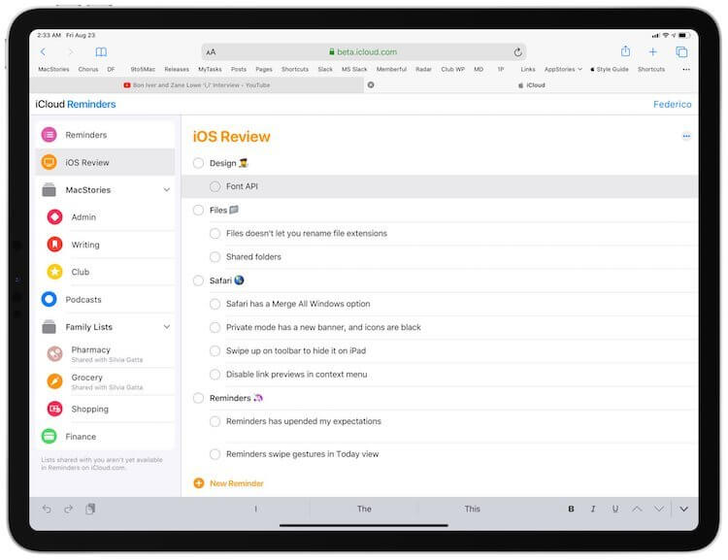728x560 pixels.
Task: Check off Disable link previews reminder
Action: 215,375
